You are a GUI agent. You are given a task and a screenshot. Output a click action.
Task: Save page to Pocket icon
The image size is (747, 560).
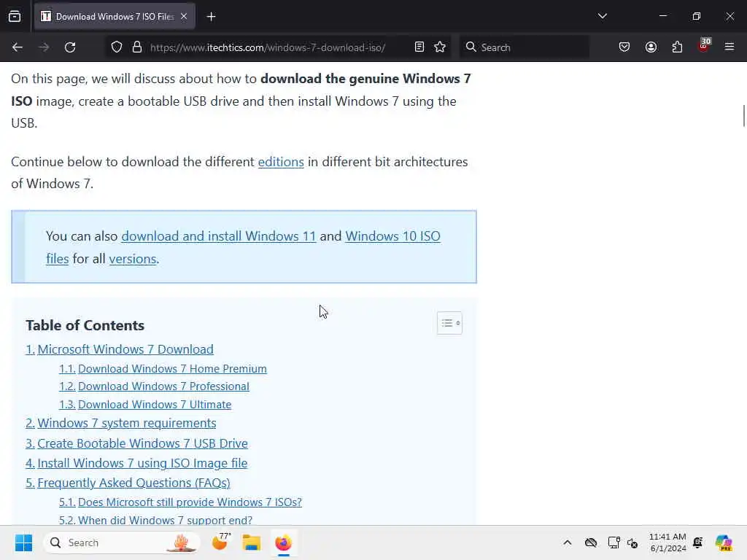[x=624, y=47]
